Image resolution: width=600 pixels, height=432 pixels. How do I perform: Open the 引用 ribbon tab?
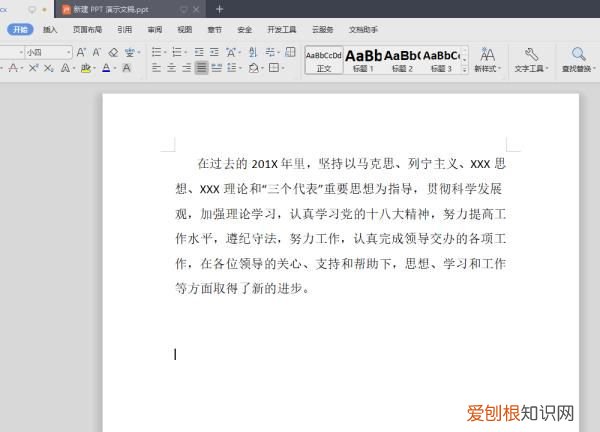(x=124, y=29)
